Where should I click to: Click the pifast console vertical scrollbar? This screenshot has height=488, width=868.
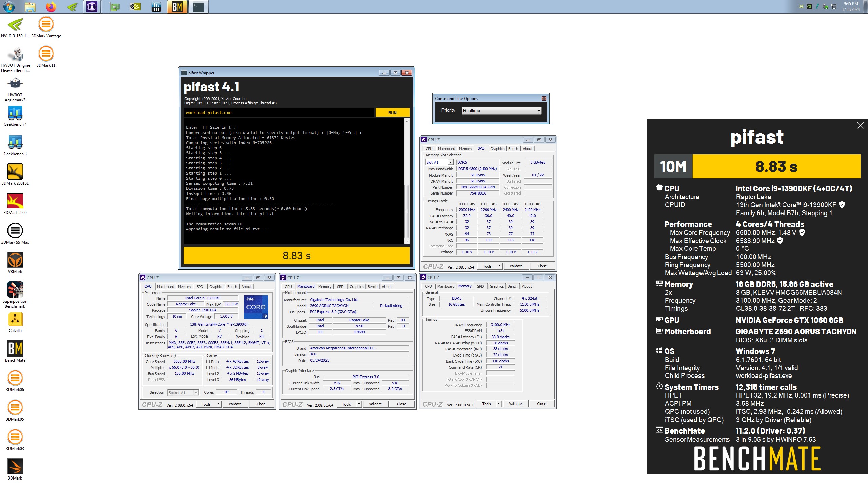[407, 181]
